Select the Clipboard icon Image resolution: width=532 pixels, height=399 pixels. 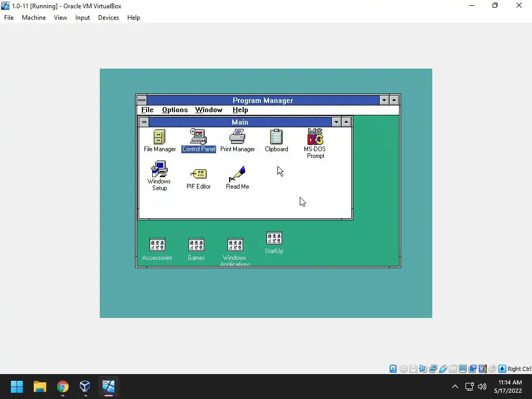276,140
